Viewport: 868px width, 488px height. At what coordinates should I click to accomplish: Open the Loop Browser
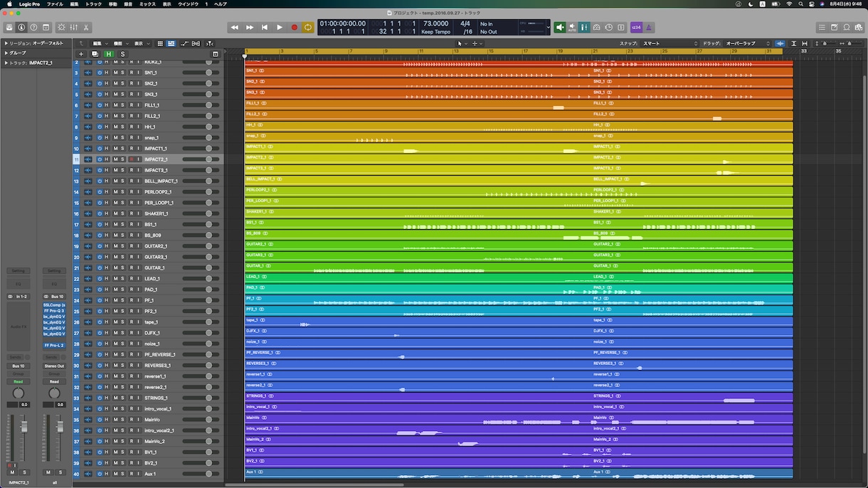(x=847, y=27)
